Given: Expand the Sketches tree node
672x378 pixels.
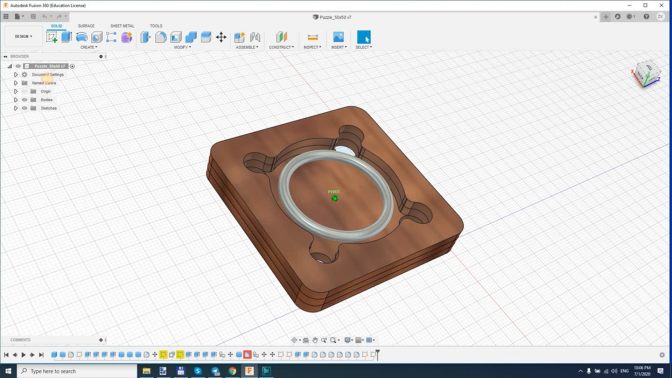Looking at the screenshot, I should [15, 108].
